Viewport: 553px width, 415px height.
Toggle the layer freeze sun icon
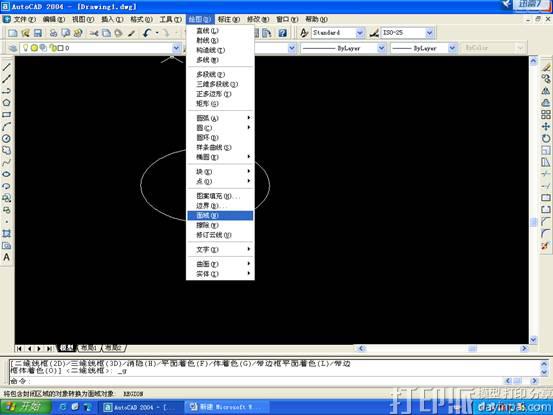coord(34,48)
